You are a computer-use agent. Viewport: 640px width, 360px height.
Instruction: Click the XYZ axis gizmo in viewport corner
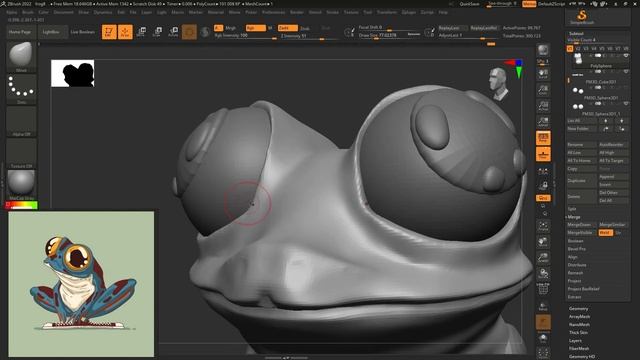515,69
